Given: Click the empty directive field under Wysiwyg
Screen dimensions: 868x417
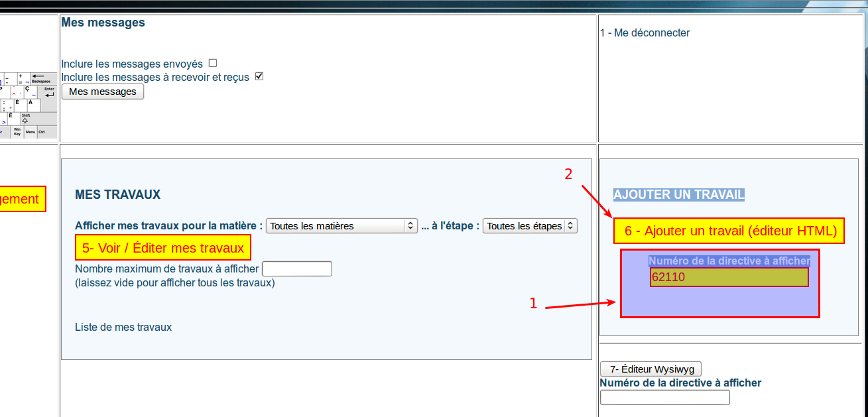Looking at the screenshot, I should coord(664,397).
